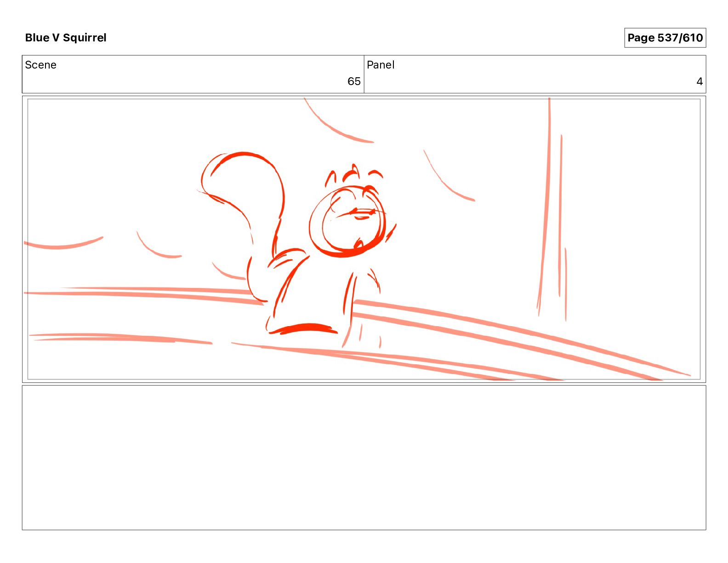Select the 'Blue V Squirrel' title text
This screenshot has height=563, width=728.
[66, 38]
